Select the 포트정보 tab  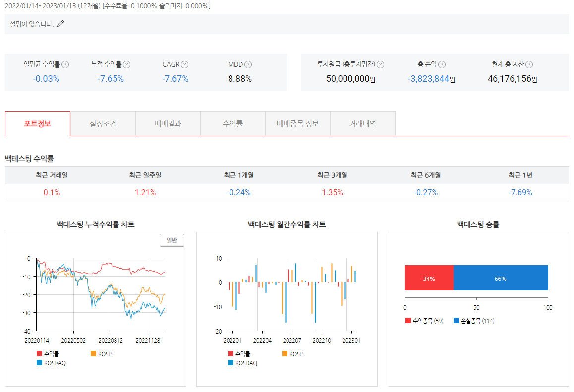tap(37, 124)
